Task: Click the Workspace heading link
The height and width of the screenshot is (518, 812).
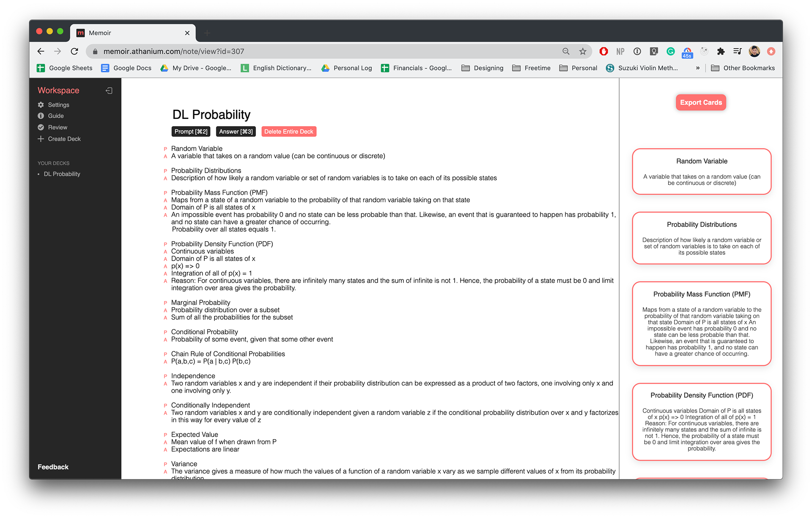Action: click(58, 91)
